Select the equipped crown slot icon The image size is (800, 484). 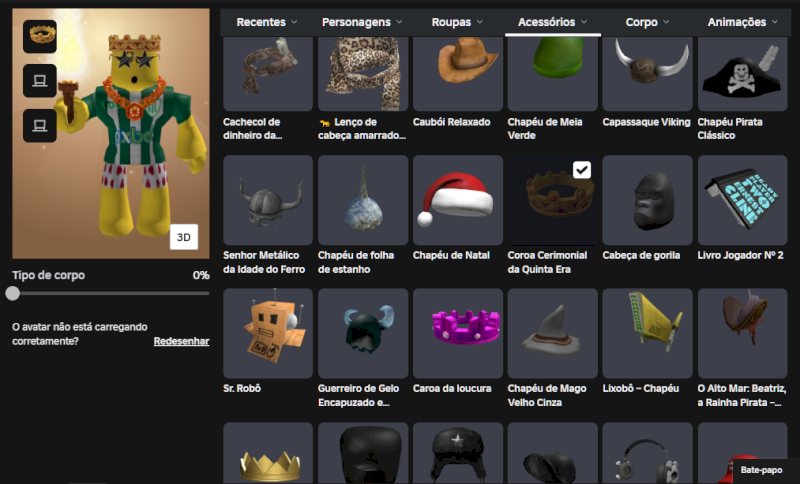point(40,37)
